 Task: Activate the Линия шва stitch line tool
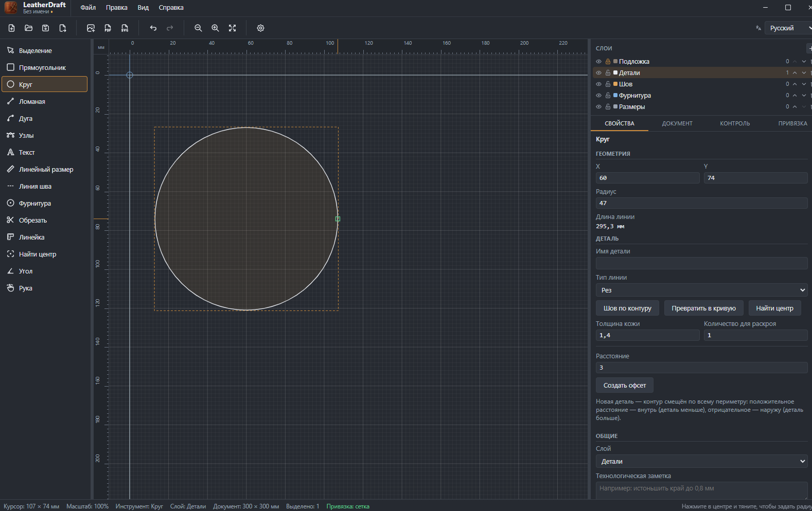pos(45,186)
